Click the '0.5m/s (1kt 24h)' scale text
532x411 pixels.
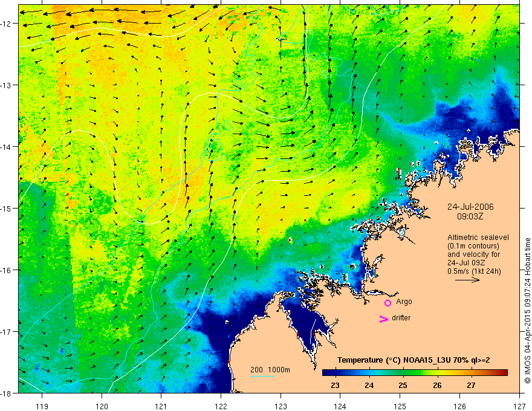pos(473,271)
